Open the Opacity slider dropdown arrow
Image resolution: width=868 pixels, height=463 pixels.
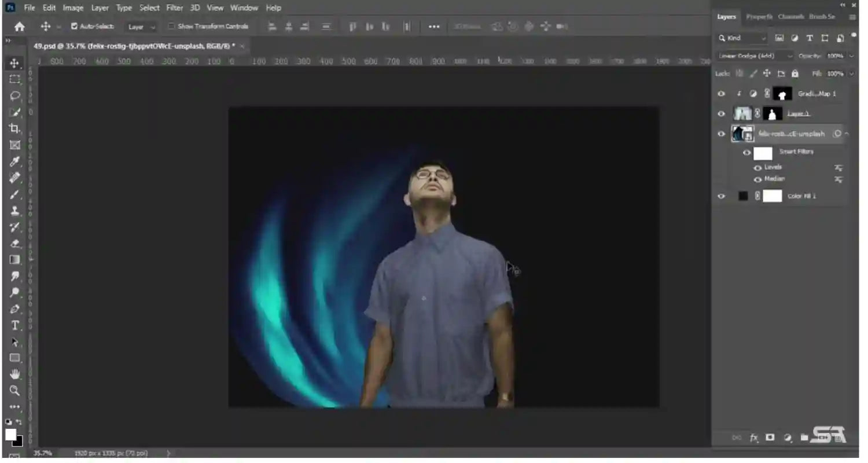pos(851,56)
